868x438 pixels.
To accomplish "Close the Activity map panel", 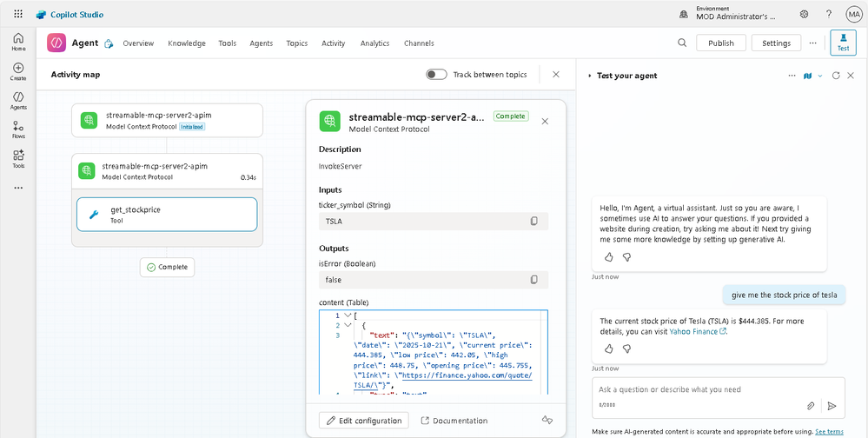I will pos(556,74).
